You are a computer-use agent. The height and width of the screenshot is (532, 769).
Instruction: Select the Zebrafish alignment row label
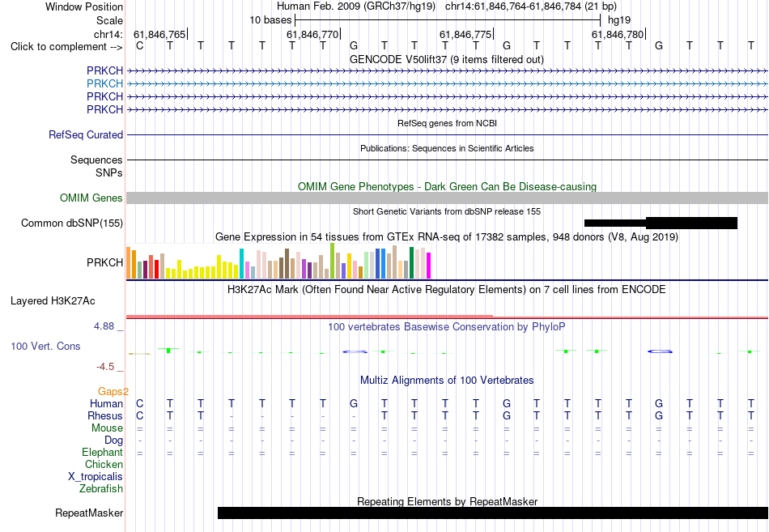pyautogui.click(x=101, y=489)
